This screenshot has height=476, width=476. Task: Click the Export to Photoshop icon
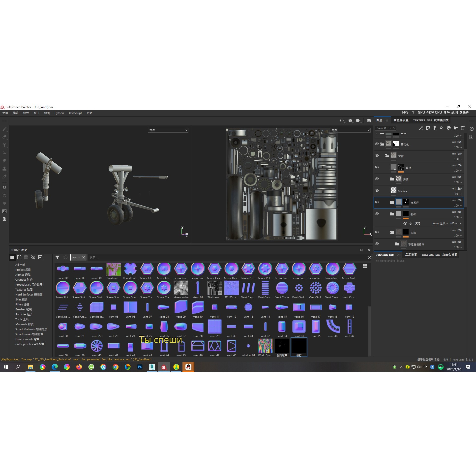(4, 211)
